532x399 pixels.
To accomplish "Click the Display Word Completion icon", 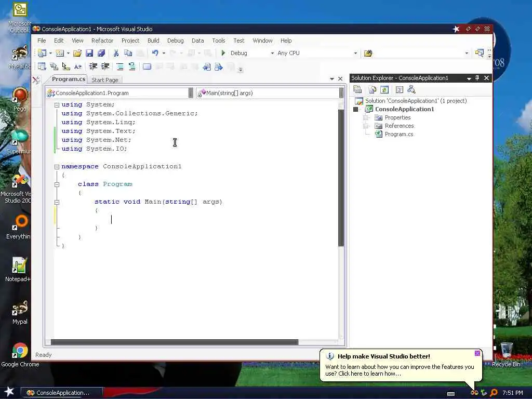I will click(78, 67).
